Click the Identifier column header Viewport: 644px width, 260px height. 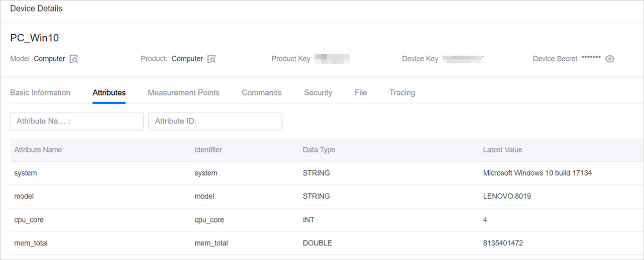208,150
